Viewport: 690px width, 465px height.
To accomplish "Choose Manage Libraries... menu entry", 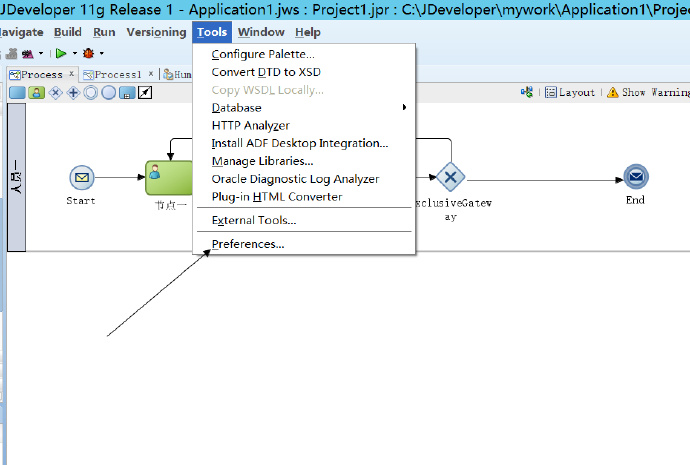I will [304, 161].
